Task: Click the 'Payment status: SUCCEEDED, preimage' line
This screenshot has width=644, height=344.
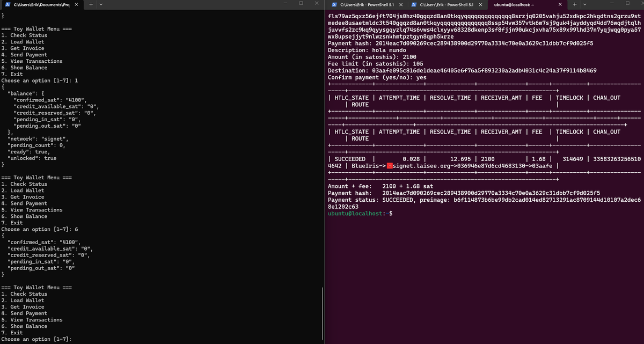Action: [484, 203]
